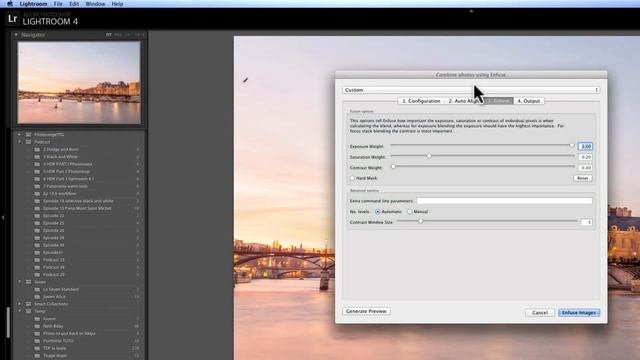
Task: Click the Navigator preview thumbnail
Action: pyautogui.click(x=79, y=82)
